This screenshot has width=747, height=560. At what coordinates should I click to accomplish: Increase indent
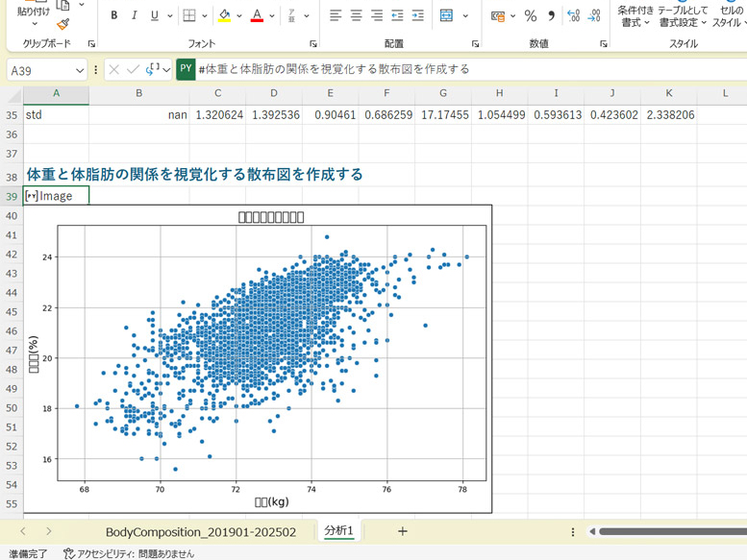[418, 15]
